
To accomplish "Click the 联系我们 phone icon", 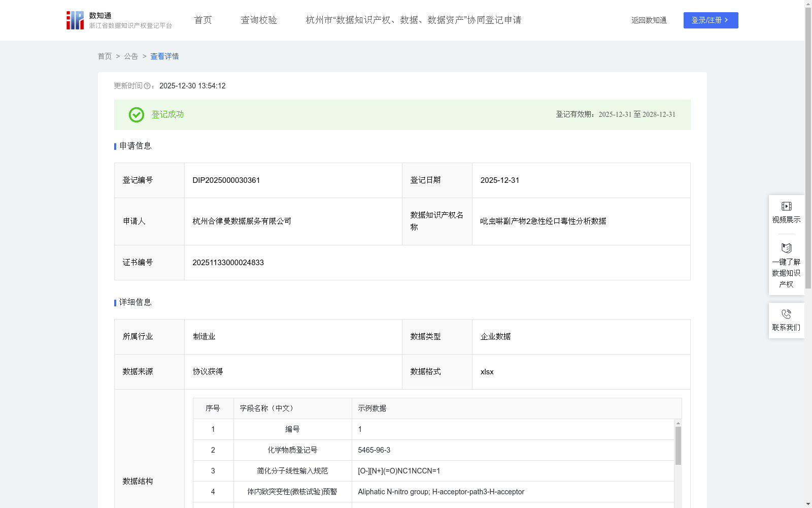I will tap(786, 314).
